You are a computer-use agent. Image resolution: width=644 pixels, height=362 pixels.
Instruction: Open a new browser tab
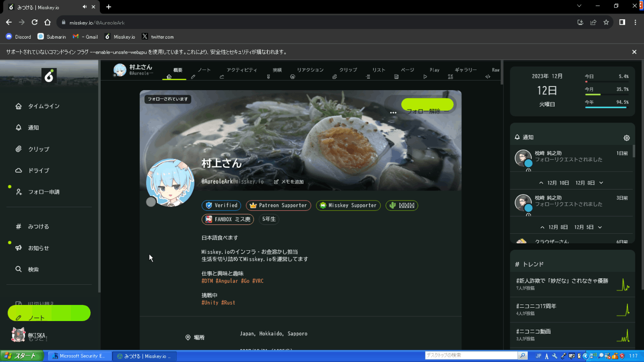coord(109,7)
